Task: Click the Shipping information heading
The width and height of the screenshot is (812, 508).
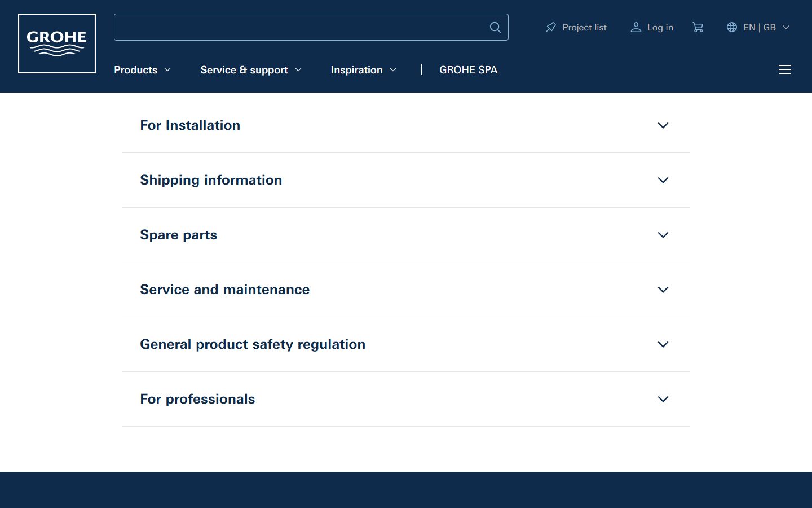Action: [211, 180]
